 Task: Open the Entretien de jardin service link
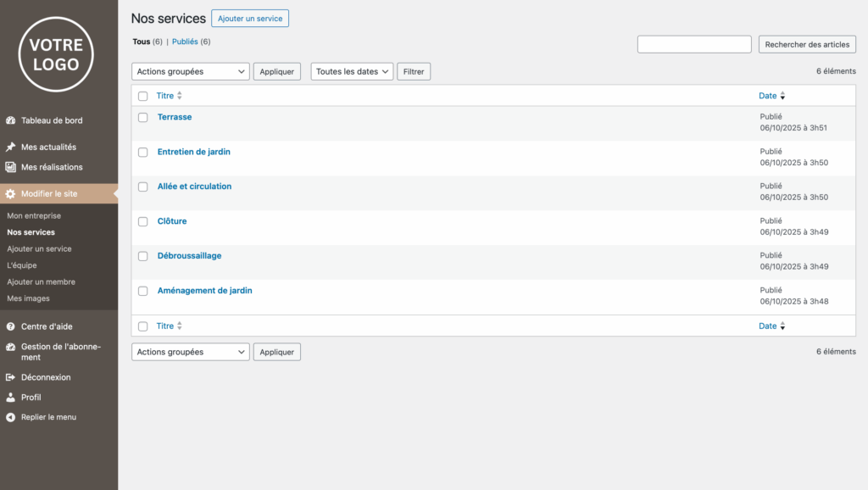[194, 152]
